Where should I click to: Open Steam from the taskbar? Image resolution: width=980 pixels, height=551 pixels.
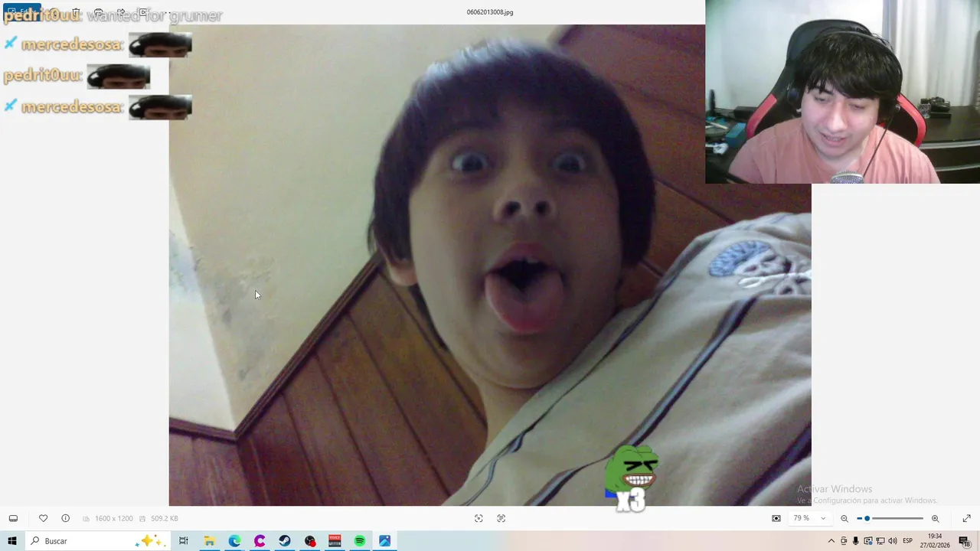tap(284, 541)
